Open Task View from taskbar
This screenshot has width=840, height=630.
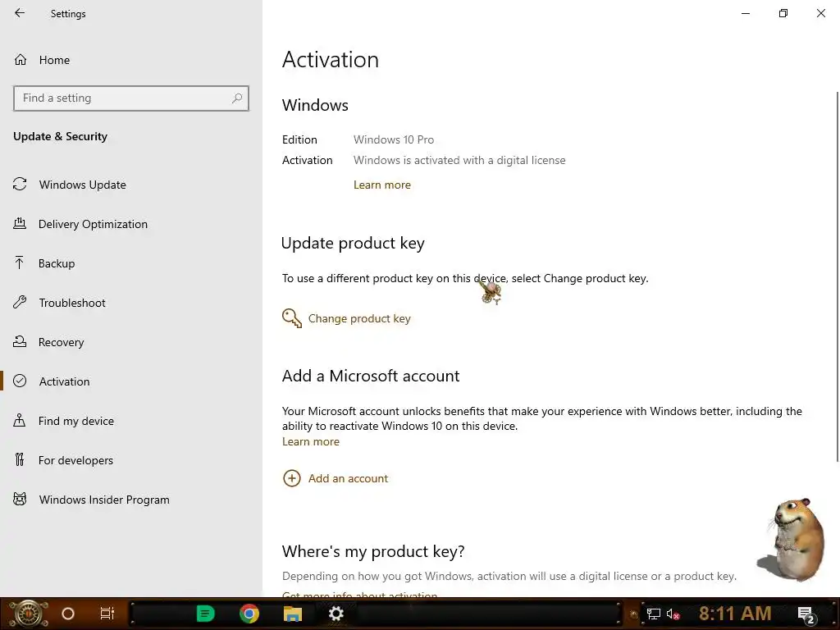[107, 614]
